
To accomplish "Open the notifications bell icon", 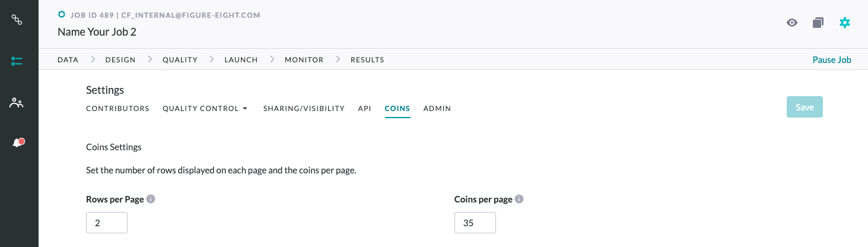I will tap(18, 143).
